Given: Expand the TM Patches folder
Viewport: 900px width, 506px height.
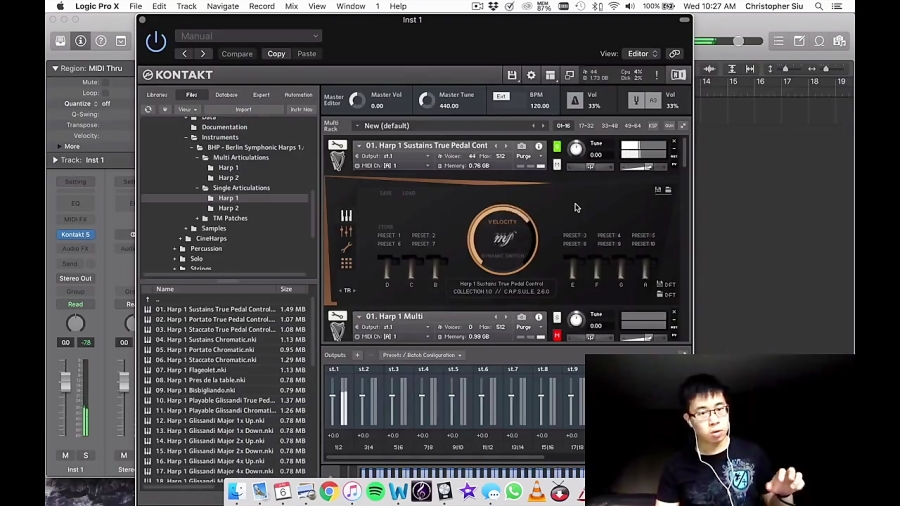Looking at the screenshot, I should [x=197, y=218].
